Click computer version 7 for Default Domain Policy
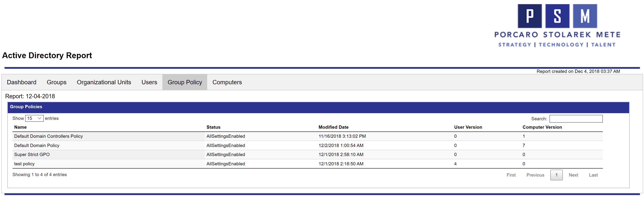644x197 pixels. click(x=524, y=145)
